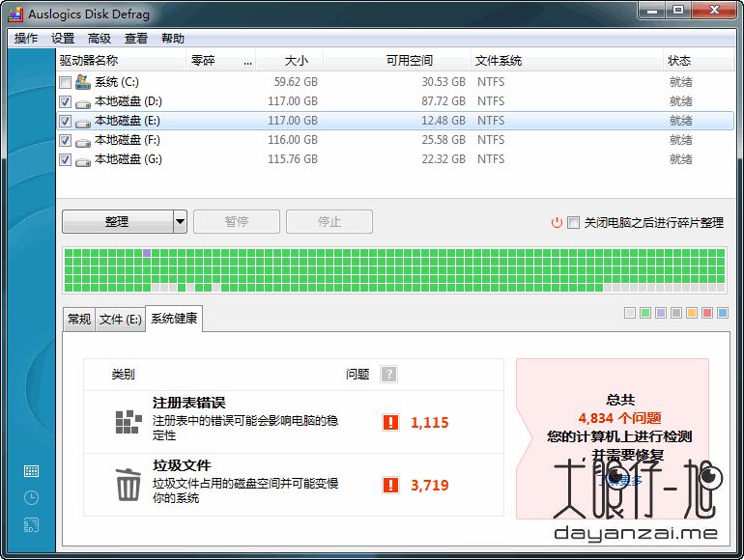744x560 pixels.
Task: Open the disk map view sidebar icon
Action: (31, 471)
